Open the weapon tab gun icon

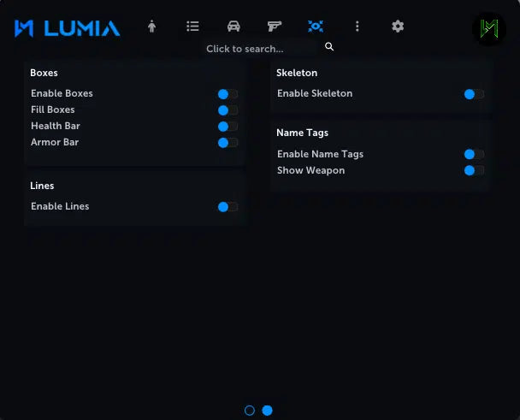(x=275, y=27)
